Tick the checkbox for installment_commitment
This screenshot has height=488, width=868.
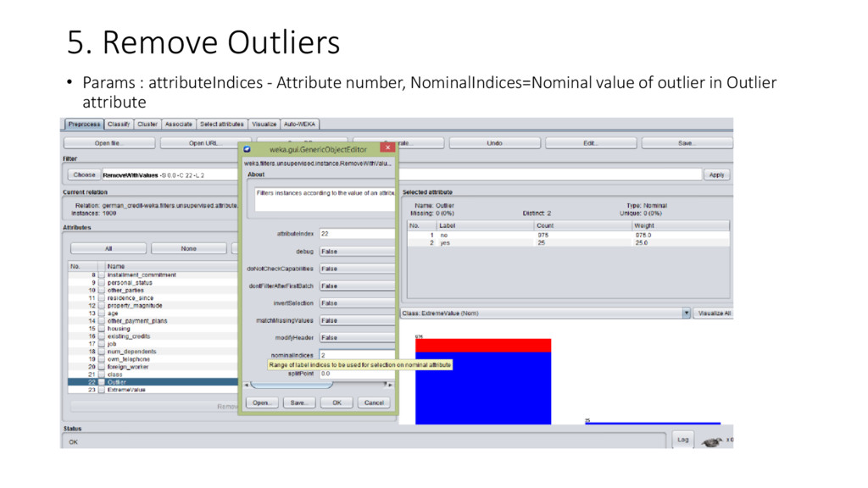pos(102,275)
